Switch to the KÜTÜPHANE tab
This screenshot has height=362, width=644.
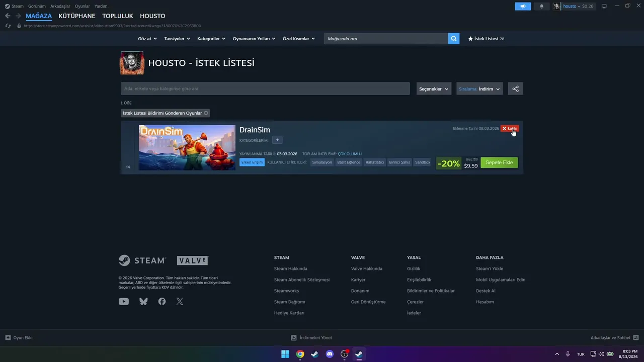77,16
